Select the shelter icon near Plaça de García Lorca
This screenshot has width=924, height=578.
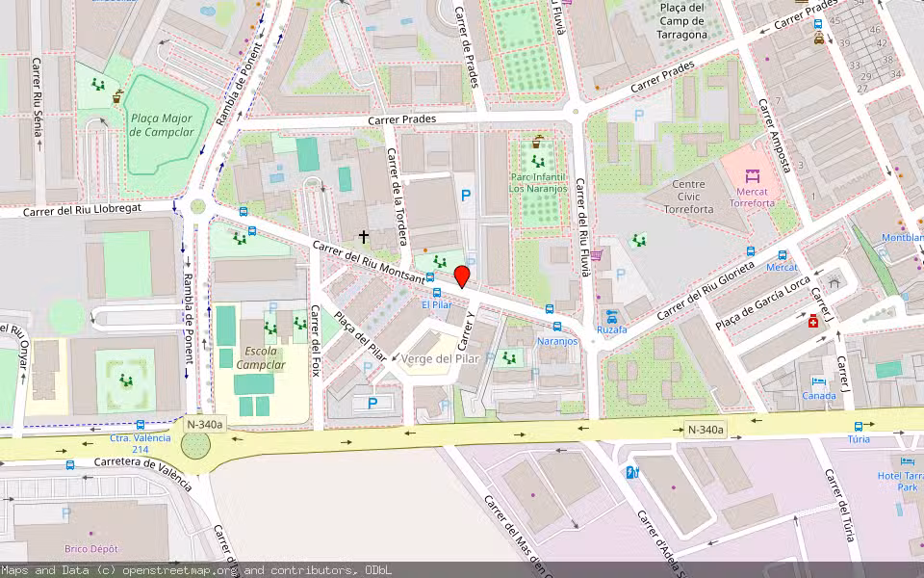(834, 282)
